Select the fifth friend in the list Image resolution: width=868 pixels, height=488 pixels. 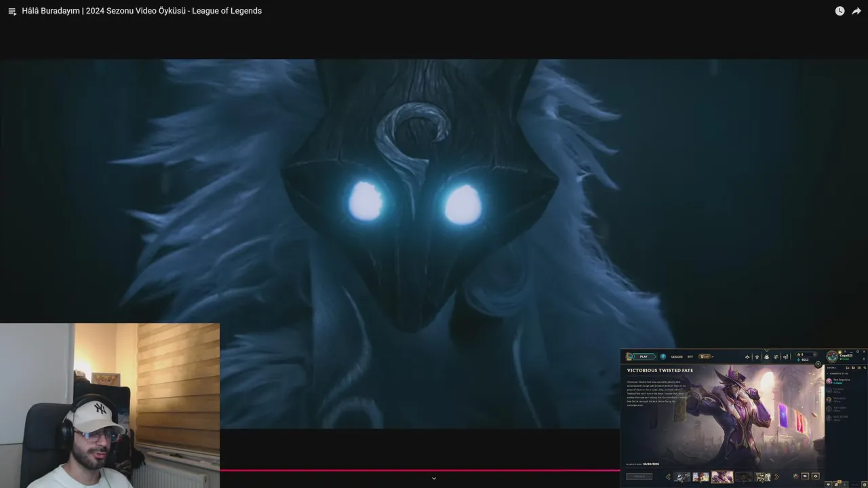pyautogui.click(x=846, y=418)
